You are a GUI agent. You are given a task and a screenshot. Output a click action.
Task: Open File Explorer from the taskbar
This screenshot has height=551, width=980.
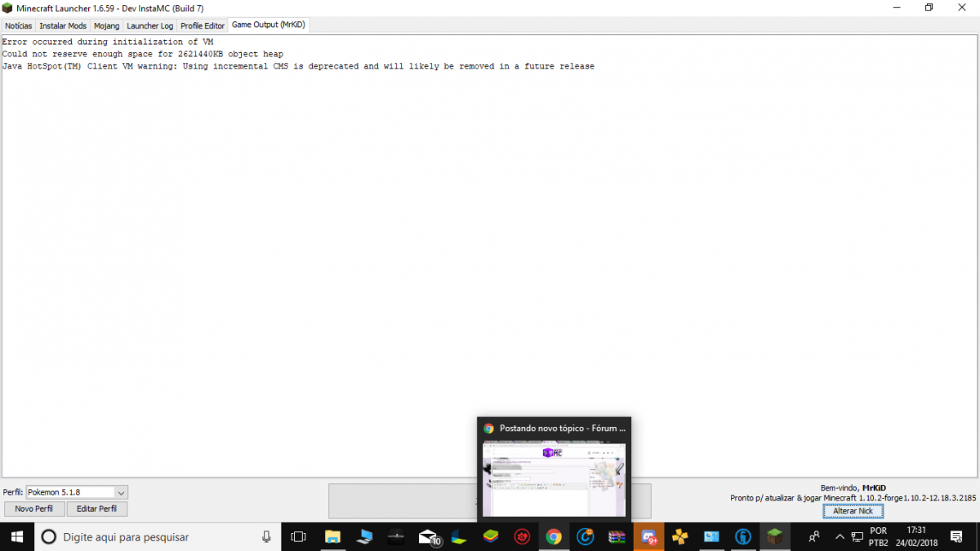pos(332,536)
